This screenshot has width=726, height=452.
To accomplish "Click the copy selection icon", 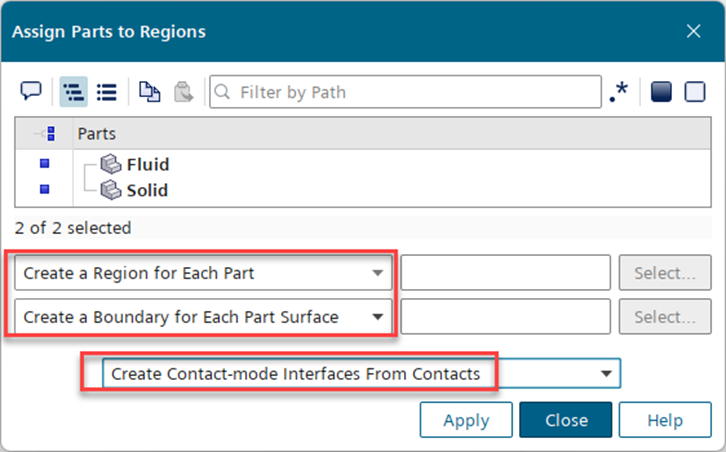I will click(149, 92).
